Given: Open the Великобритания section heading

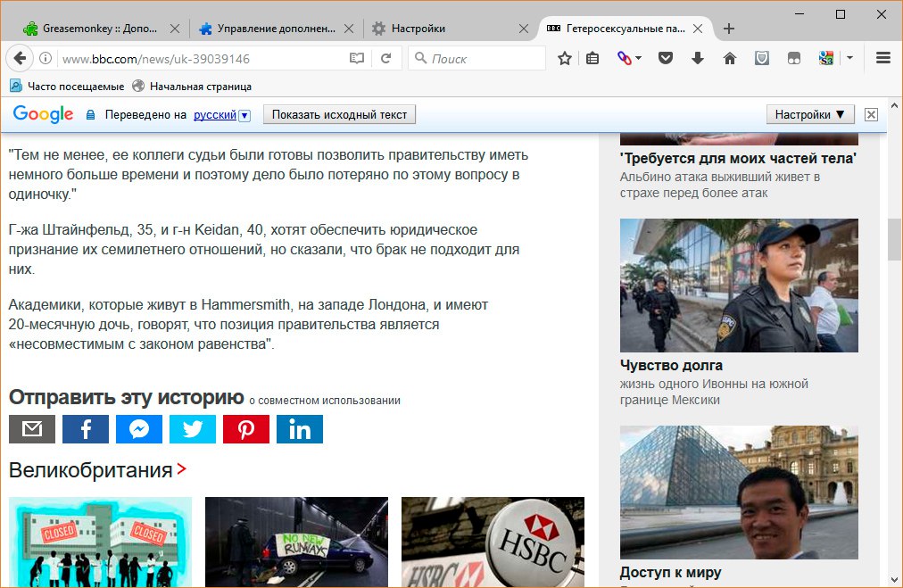Looking at the screenshot, I should click(x=90, y=470).
